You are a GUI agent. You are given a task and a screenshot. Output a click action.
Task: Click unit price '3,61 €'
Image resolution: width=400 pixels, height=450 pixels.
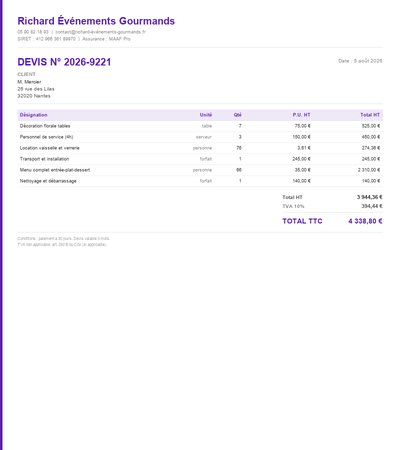coord(304,148)
